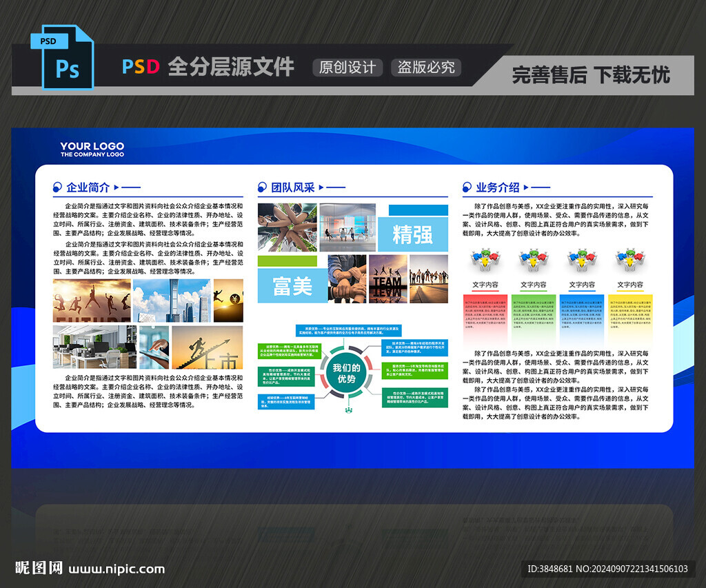Click the puzzle people icon above the yellow column

coord(630,261)
